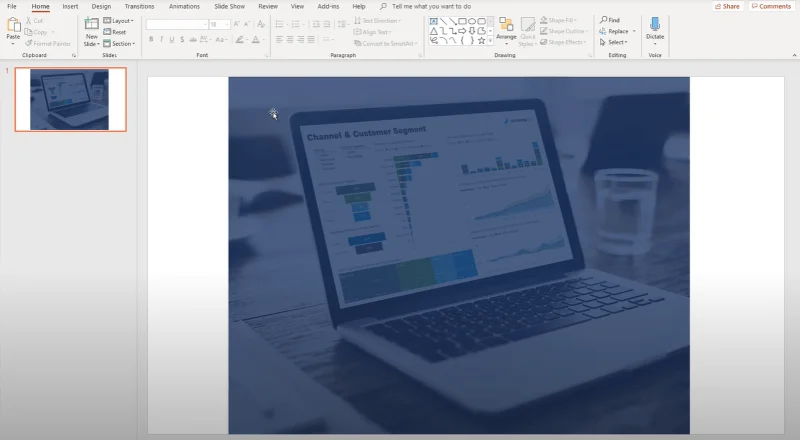Click the Reset slide button
The width and height of the screenshot is (800, 440).
tap(115, 32)
